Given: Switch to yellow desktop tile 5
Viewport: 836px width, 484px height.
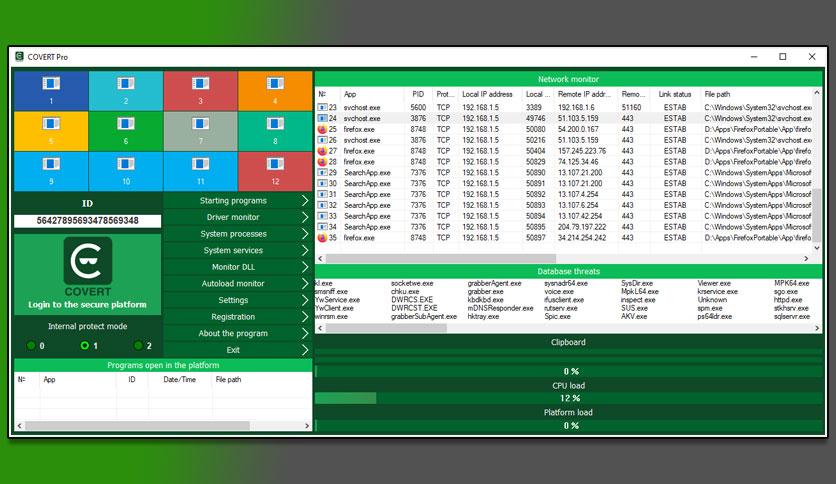Looking at the screenshot, I should (x=51, y=131).
